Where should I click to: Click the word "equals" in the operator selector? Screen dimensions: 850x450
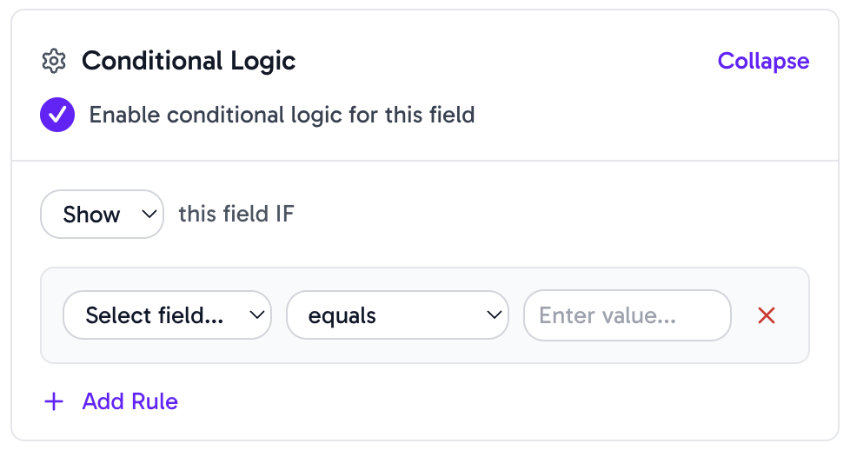click(x=342, y=316)
